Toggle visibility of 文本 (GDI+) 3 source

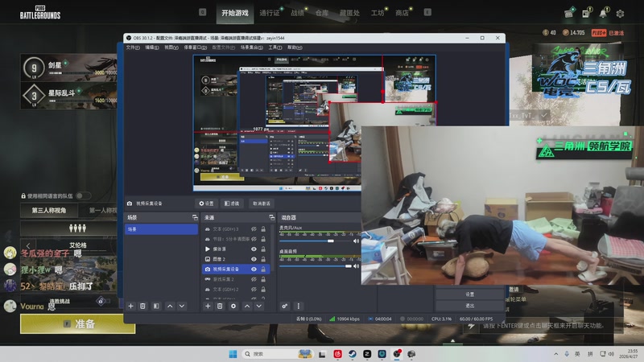pos(254,229)
